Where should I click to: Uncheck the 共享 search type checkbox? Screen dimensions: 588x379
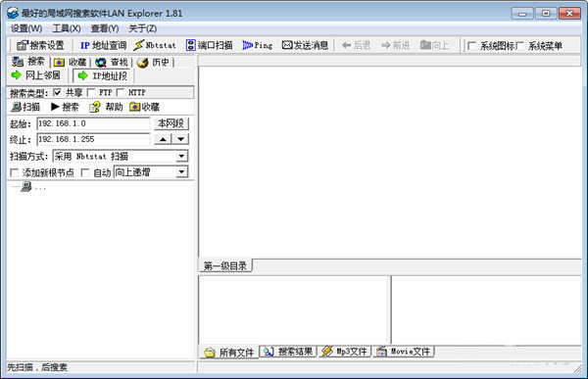point(57,92)
